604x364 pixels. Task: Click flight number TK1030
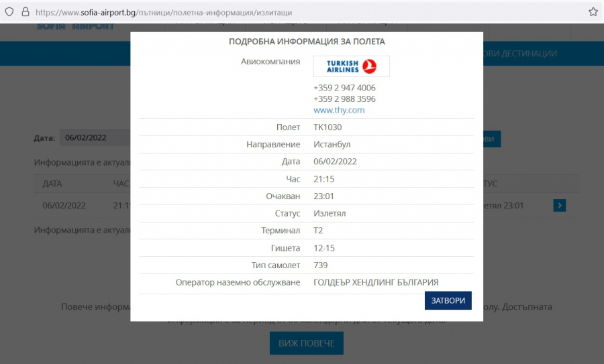[x=328, y=127]
